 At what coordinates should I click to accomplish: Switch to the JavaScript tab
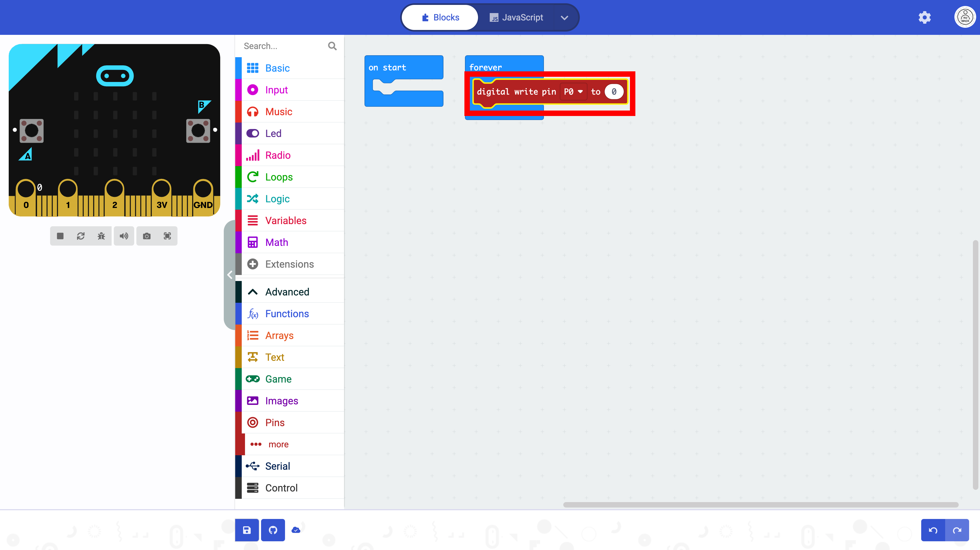tap(516, 17)
